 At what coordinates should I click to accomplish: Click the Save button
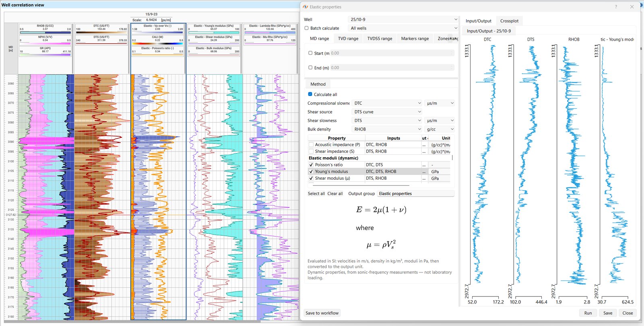point(608,313)
